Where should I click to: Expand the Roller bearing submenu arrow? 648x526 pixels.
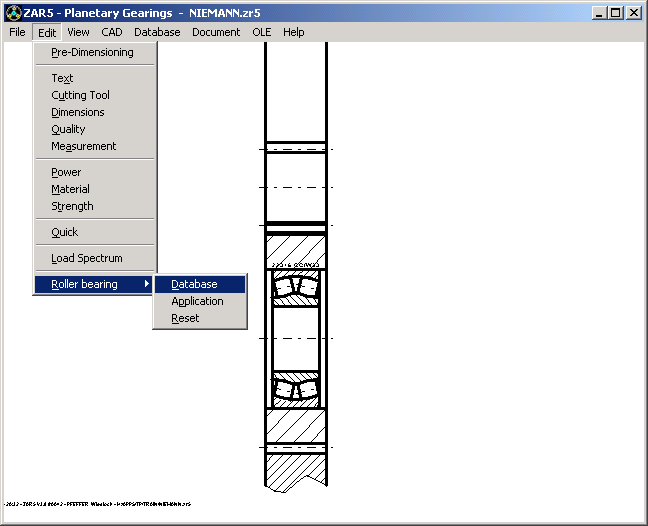(147, 284)
